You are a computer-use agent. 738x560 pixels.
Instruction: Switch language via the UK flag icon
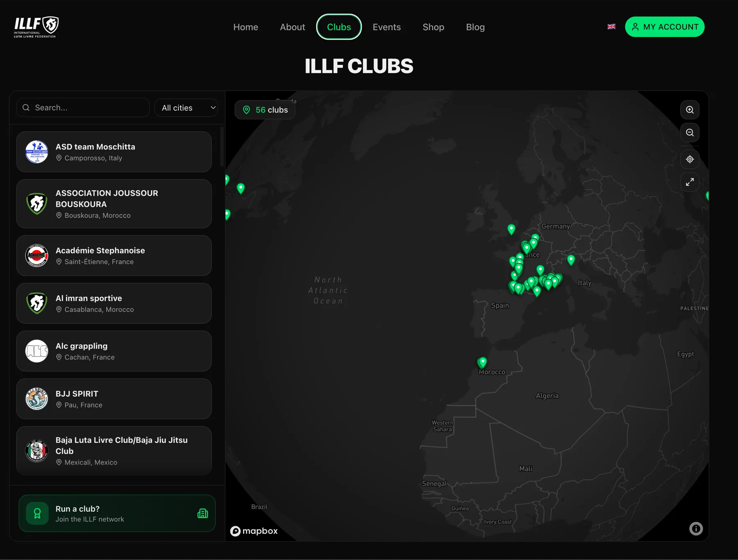pos(611,27)
